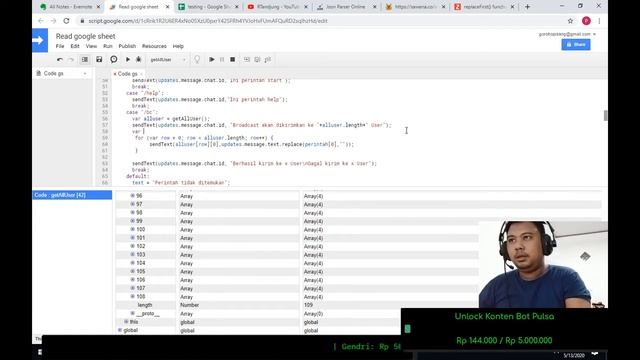The height and width of the screenshot is (360, 640).
Task: Click the vertical scrollbar of the code editor
Action: (605, 116)
